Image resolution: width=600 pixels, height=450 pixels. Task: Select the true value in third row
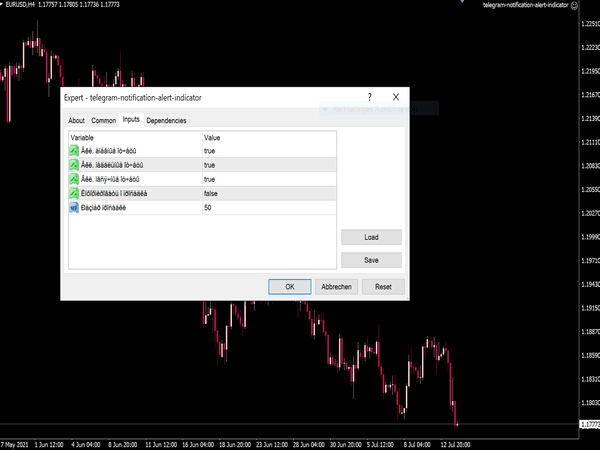269,179
